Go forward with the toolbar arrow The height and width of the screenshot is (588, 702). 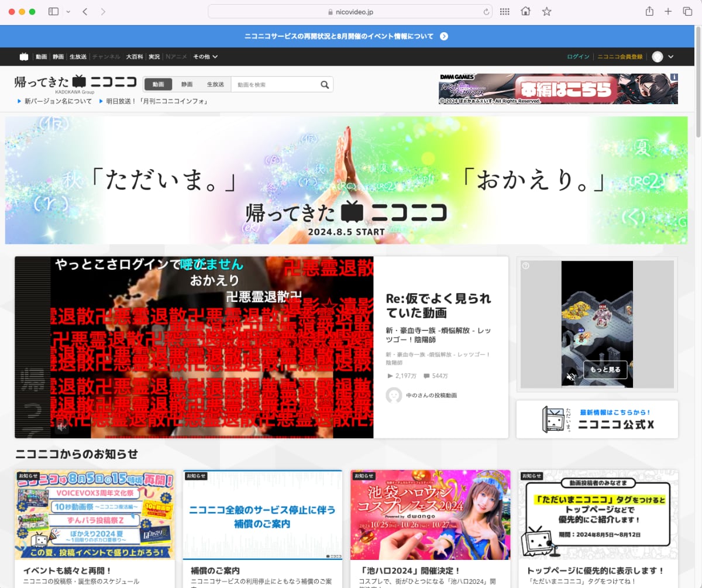click(x=103, y=12)
